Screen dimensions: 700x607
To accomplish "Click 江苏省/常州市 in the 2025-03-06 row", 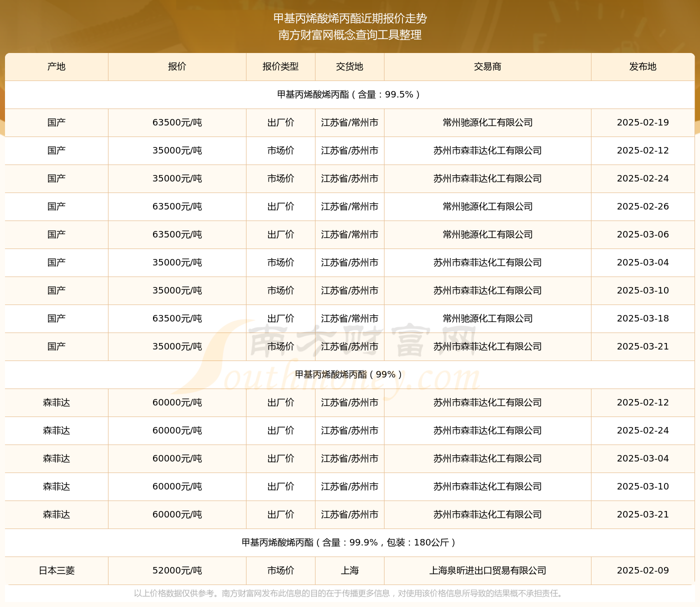I will [x=349, y=234].
